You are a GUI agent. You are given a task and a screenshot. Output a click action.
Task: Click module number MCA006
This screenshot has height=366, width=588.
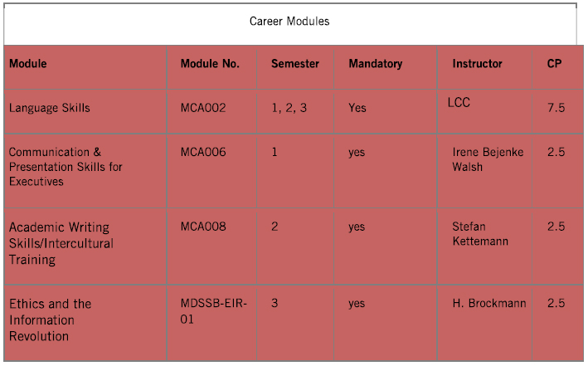(x=203, y=153)
